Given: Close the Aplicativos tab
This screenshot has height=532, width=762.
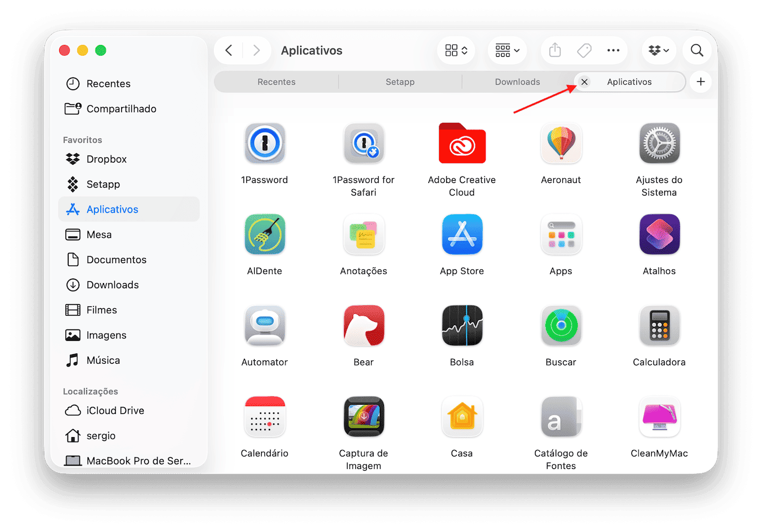Looking at the screenshot, I should [x=584, y=82].
